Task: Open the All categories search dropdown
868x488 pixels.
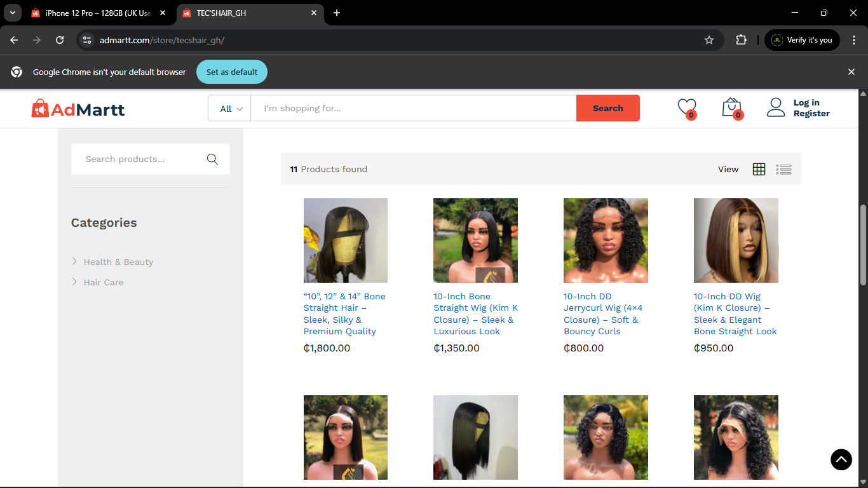Action: click(230, 108)
